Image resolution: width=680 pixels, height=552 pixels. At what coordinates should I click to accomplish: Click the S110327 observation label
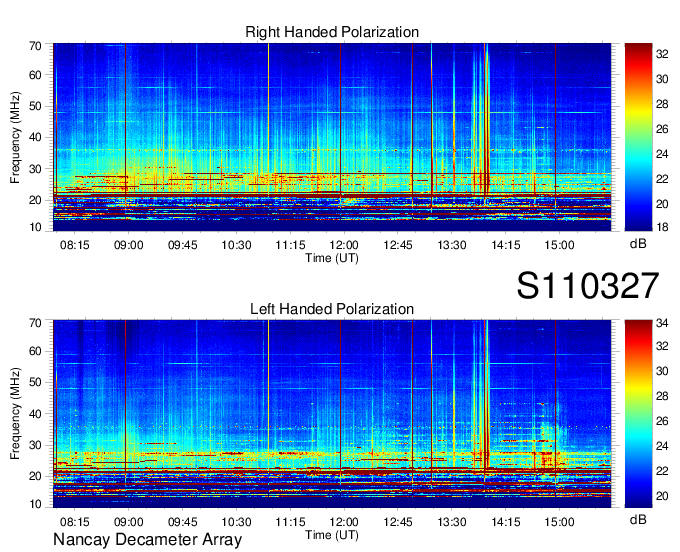pos(588,286)
